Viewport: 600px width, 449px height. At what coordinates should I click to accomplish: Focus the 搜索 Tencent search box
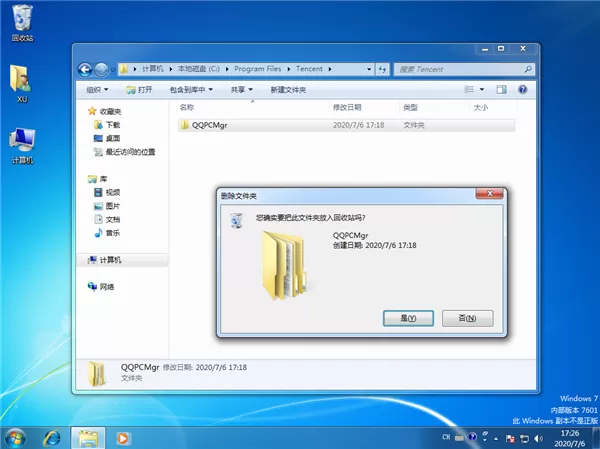click(x=459, y=69)
